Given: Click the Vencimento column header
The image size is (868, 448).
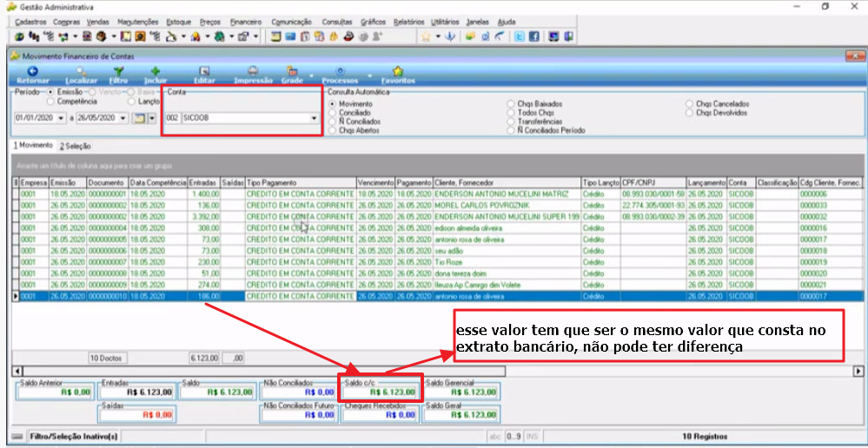Looking at the screenshot, I should [x=375, y=182].
